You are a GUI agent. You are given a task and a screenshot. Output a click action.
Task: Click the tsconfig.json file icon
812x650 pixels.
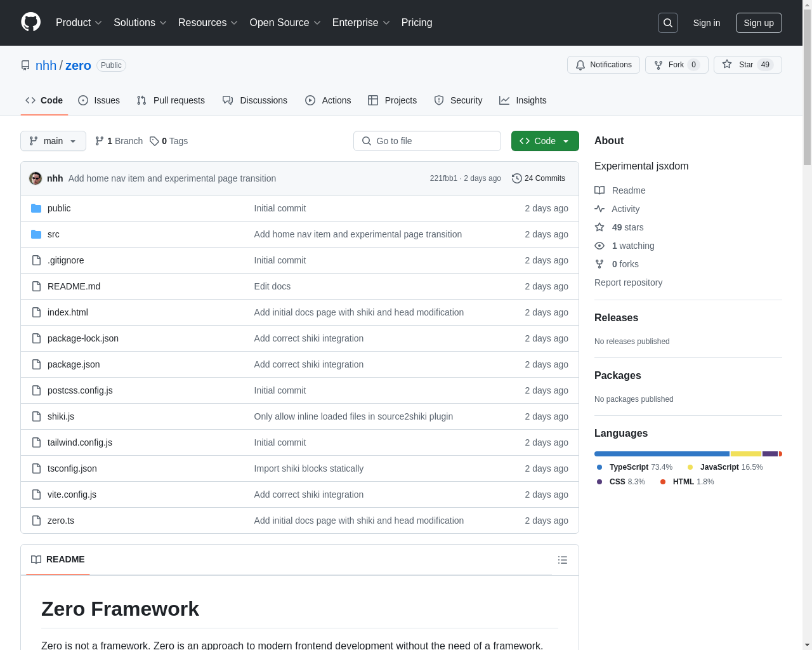(36, 468)
